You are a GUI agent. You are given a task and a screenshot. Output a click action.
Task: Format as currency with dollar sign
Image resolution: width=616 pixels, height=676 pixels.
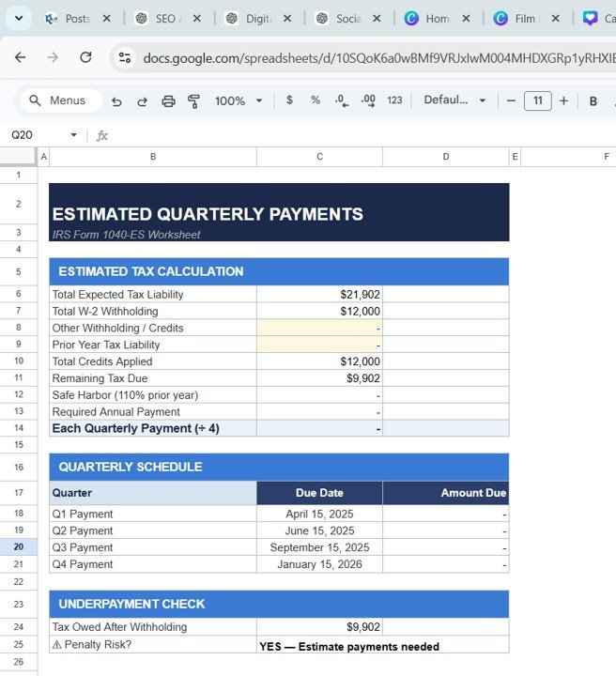click(x=289, y=100)
